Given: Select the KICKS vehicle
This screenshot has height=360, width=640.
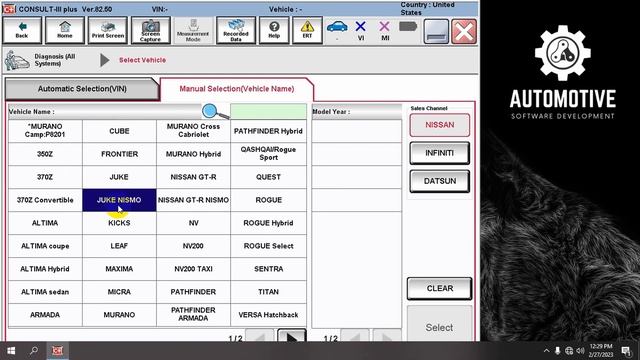Looking at the screenshot, I should (x=119, y=223).
